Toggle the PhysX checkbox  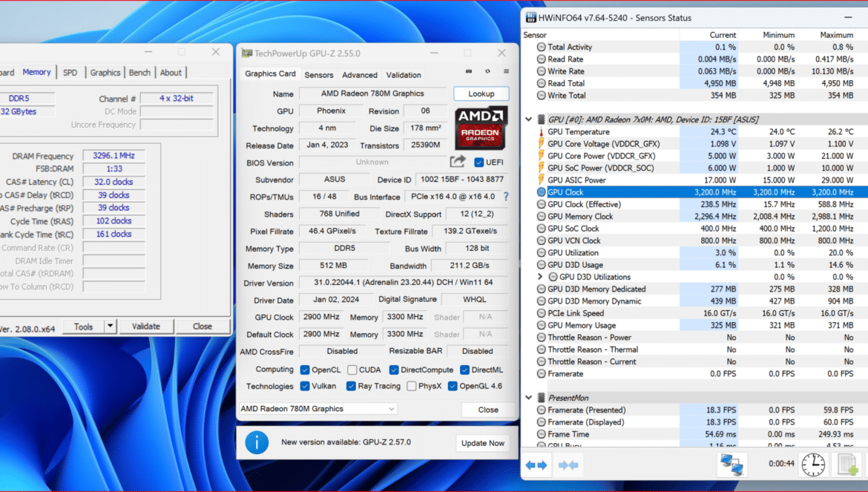click(x=411, y=387)
